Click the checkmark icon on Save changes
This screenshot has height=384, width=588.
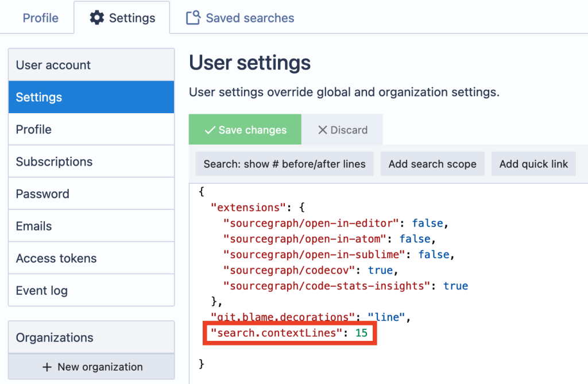point(210,130)
